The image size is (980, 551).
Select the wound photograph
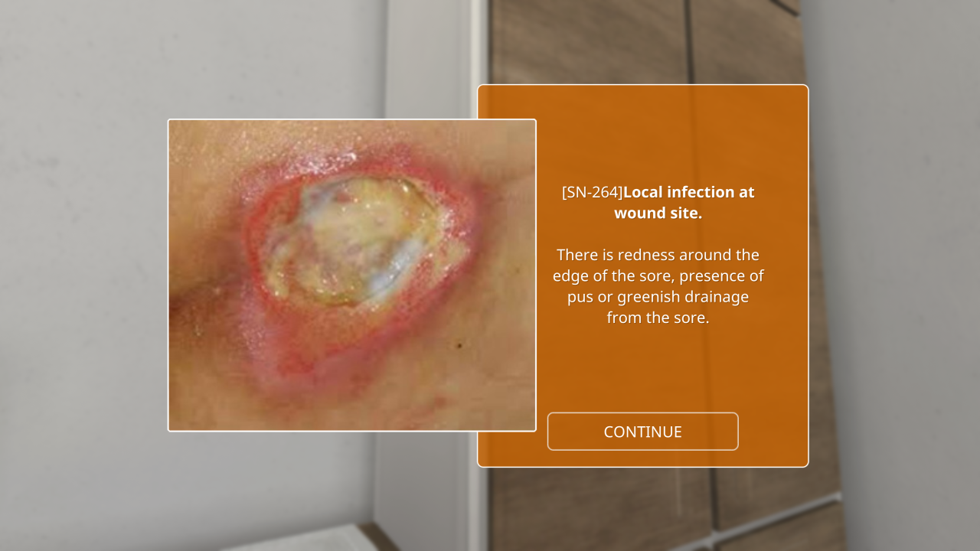tap(352, 275)
